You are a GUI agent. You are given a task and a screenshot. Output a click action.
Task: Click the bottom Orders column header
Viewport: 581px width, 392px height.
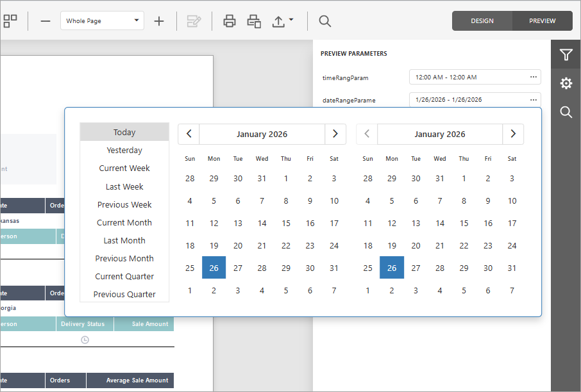coord(65,380)
